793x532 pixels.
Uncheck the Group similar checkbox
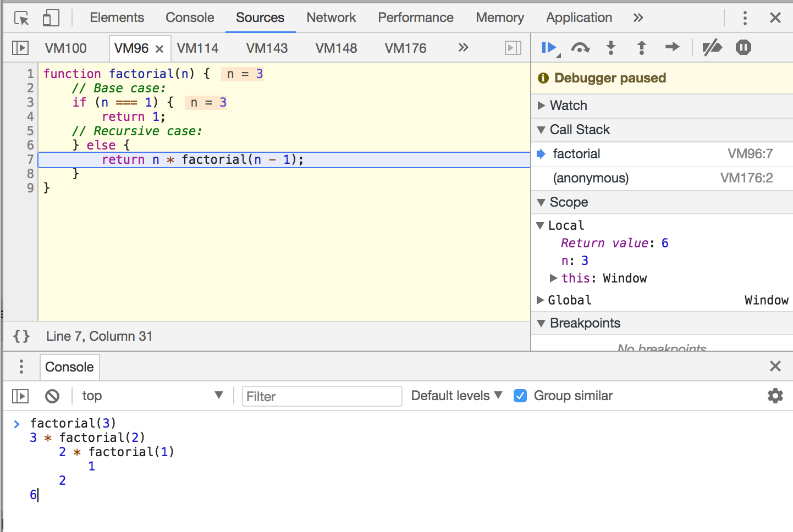(520, 396)
